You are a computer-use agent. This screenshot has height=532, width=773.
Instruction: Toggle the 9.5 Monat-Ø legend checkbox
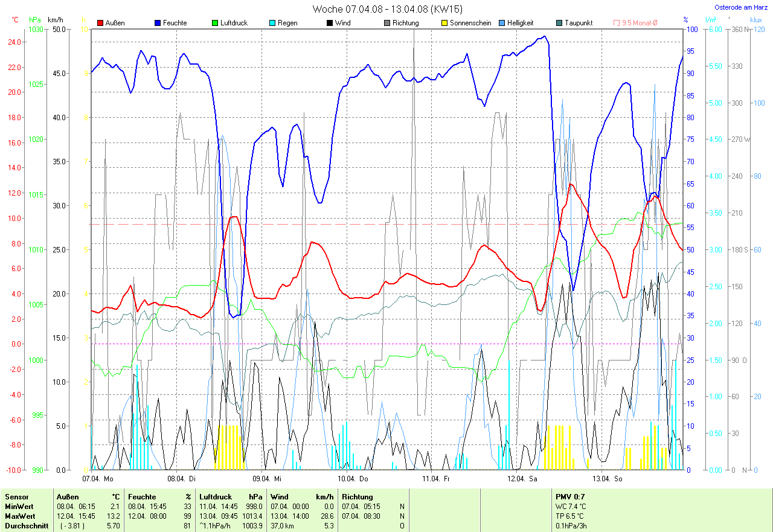(617, 23)
